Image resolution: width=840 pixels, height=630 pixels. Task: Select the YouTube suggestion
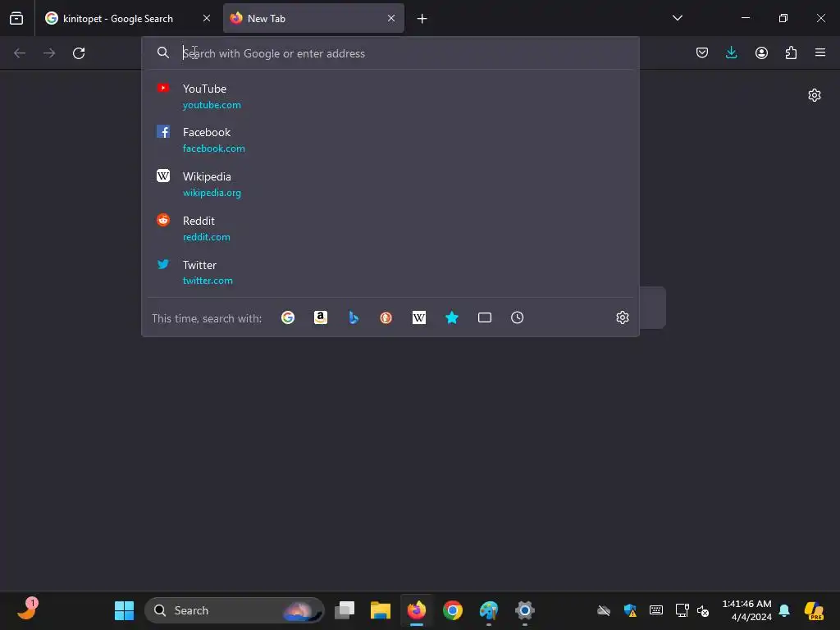point(390,96)
